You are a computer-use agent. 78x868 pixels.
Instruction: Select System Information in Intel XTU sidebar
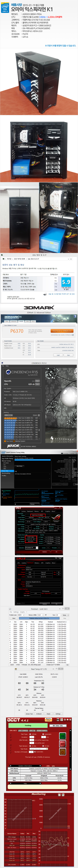coord(7,456)
